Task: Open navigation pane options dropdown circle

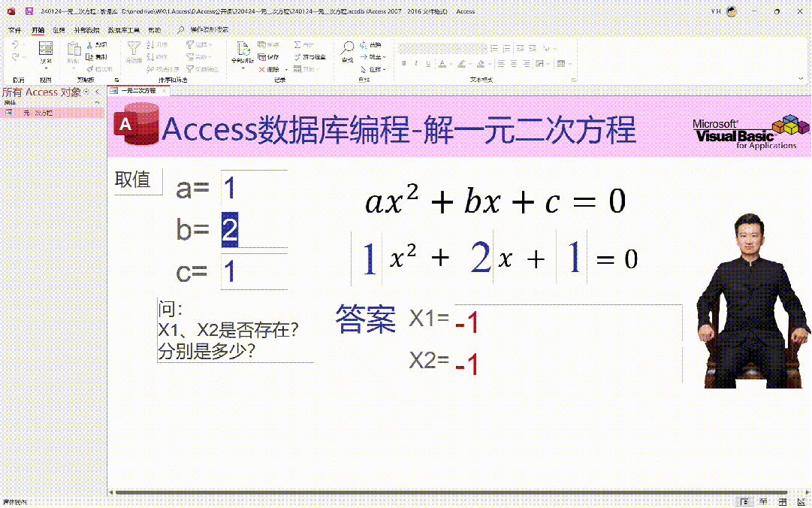Action: point(86,92)
